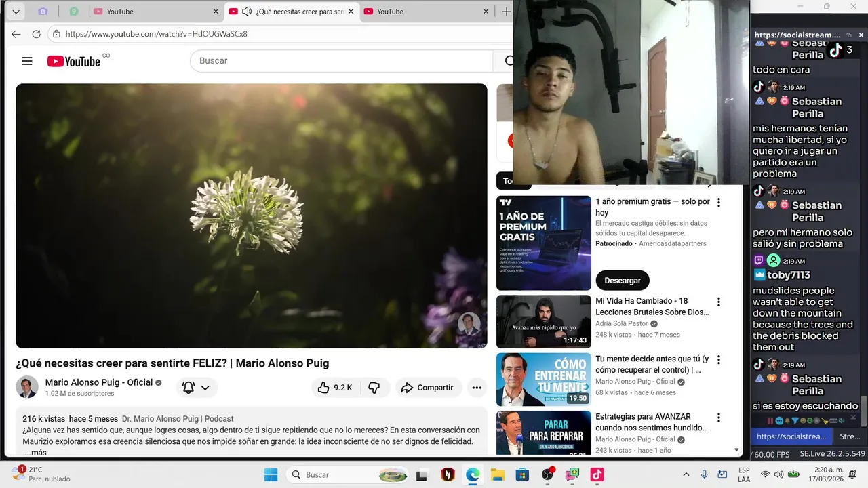Image resolution: width=868 pixels, height=488 pixels.
Task: Open Mario Alonso Puig channel avatar
Action: pos(27,387)
